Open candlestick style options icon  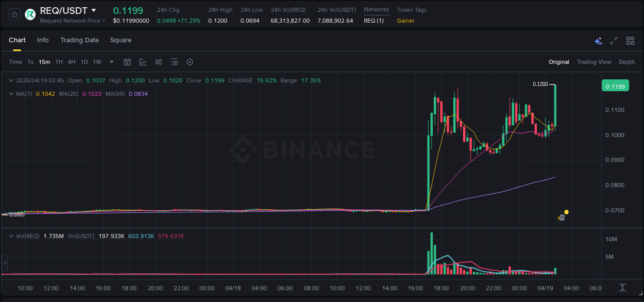[x=159, y=62]
